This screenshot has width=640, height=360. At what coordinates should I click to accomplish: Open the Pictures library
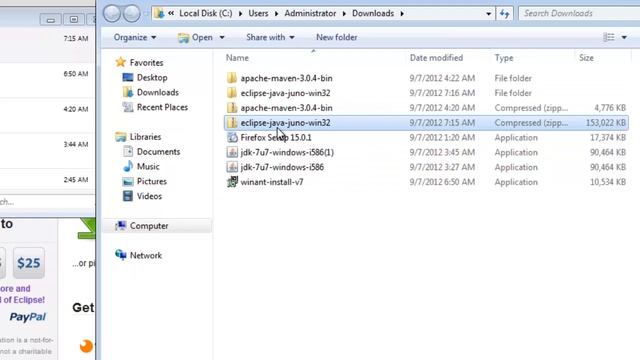click(151, 181)
